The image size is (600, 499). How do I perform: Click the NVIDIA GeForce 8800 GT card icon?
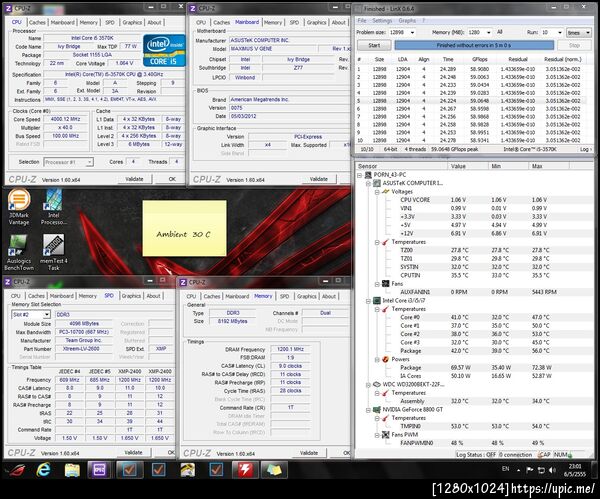pos(377,410)
